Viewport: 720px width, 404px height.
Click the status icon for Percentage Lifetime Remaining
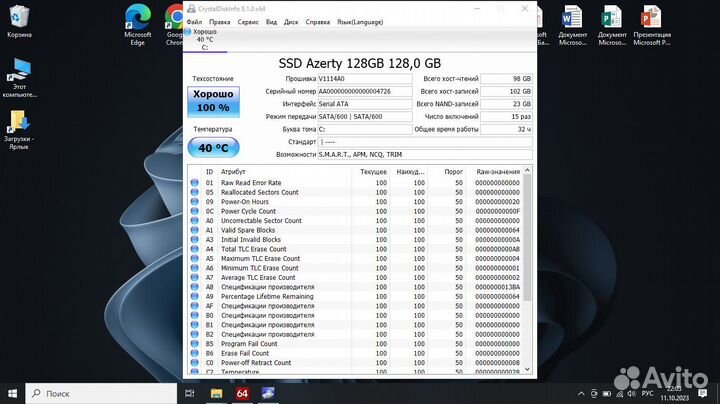click(195, 297)
